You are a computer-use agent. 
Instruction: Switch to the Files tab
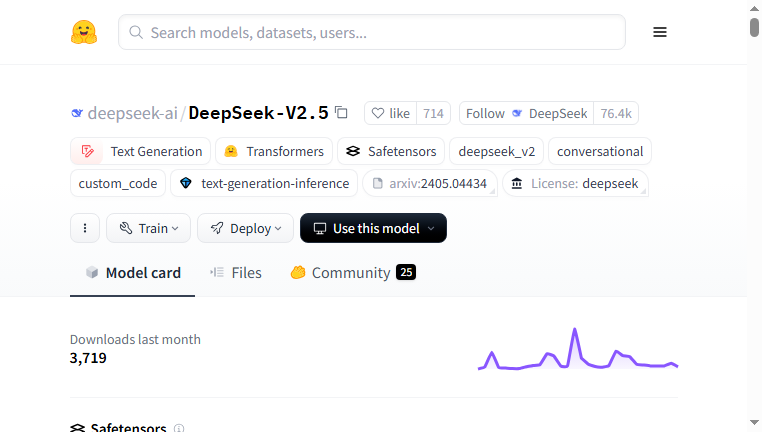236,273
